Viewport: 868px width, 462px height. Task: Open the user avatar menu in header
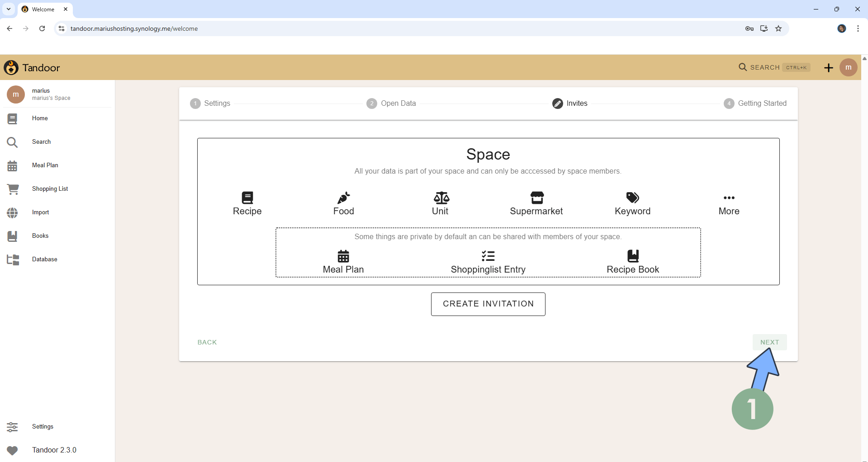coord(848,68)
